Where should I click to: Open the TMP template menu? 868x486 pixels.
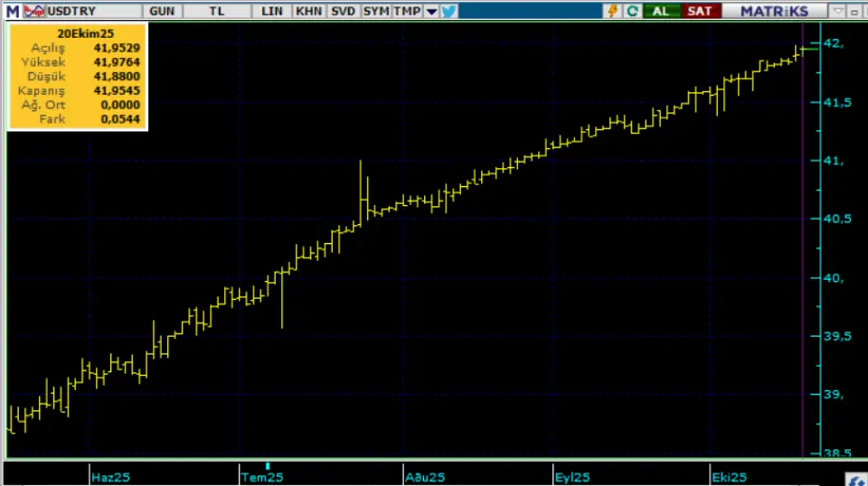click(x=406, y=11)
